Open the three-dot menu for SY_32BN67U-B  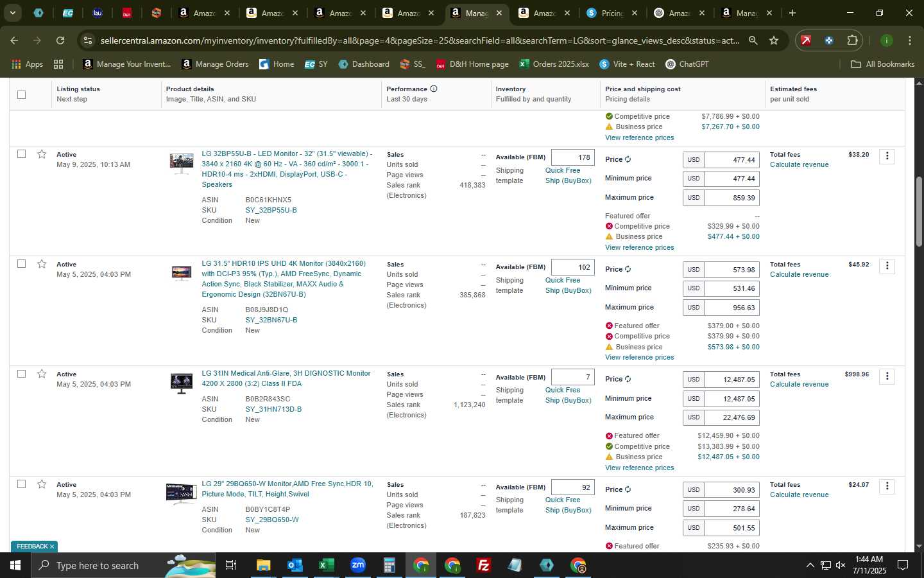pos(887,266)
